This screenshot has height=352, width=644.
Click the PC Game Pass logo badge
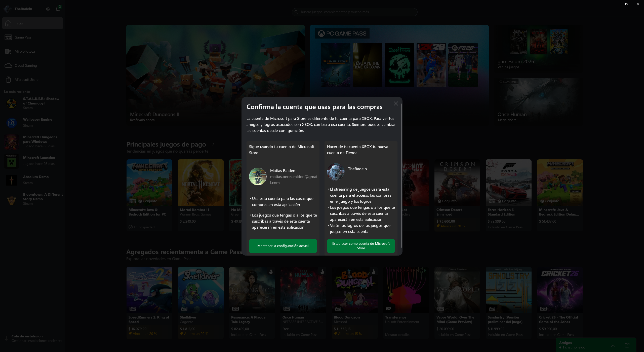pyautogui.click(x=342, y=33)
